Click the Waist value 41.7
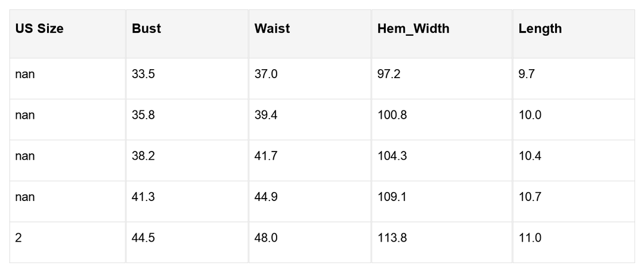 [x=266, y=156]
